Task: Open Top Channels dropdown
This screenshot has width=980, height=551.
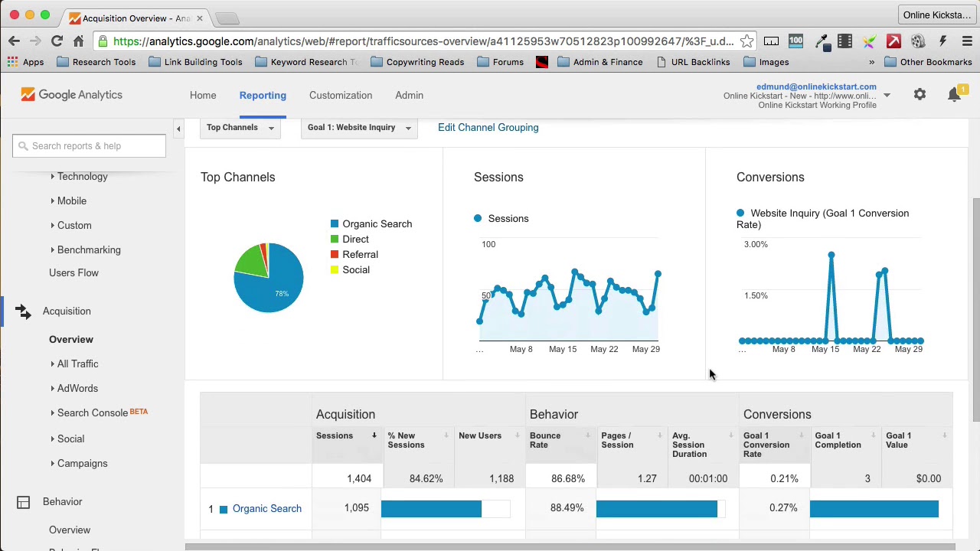Action: (x=240, y=128)
